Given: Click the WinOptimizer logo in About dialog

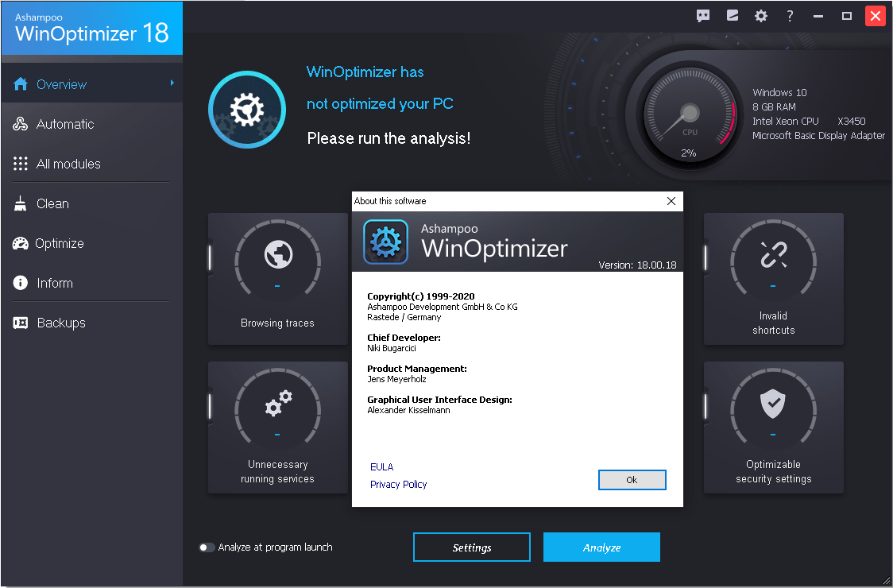Looking at the screenshot, I should click(385, 242).
